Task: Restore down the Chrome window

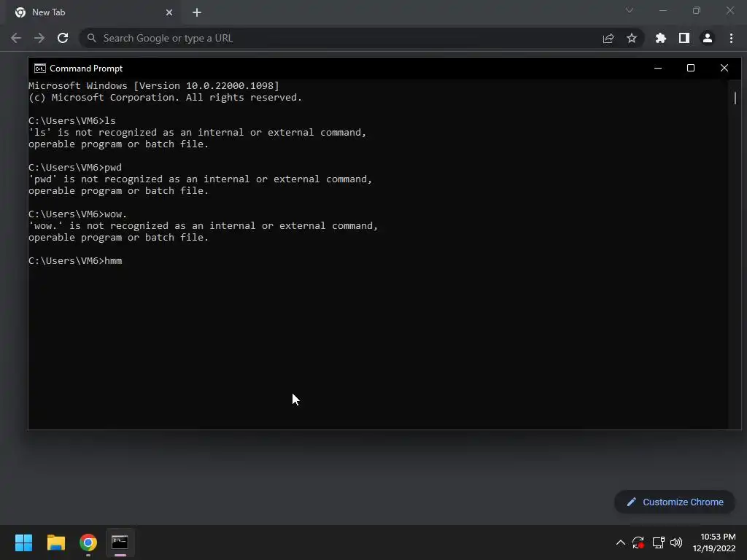Action: [697, 10]
